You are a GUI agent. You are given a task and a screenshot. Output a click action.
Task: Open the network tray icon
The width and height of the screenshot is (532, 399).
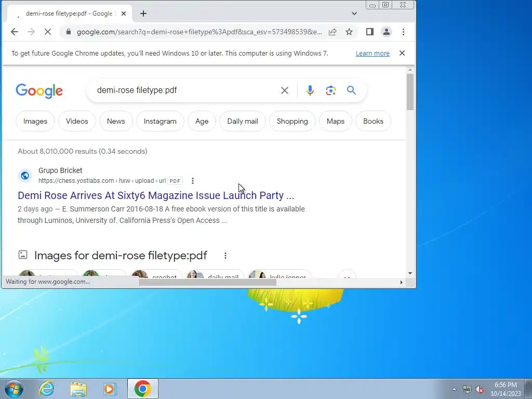(467, 390)
